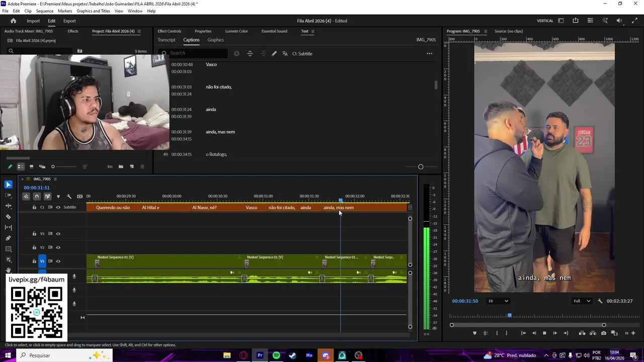Open the Fit zoom level dropdown
This screenshot has height=362, width=644.
(x=498, y=301)
